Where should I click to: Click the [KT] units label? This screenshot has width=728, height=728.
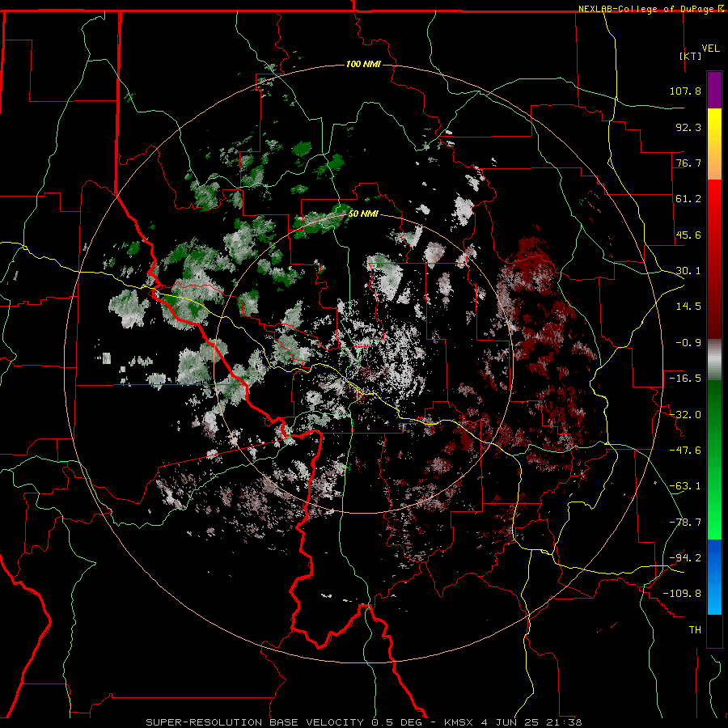point(691,56)
